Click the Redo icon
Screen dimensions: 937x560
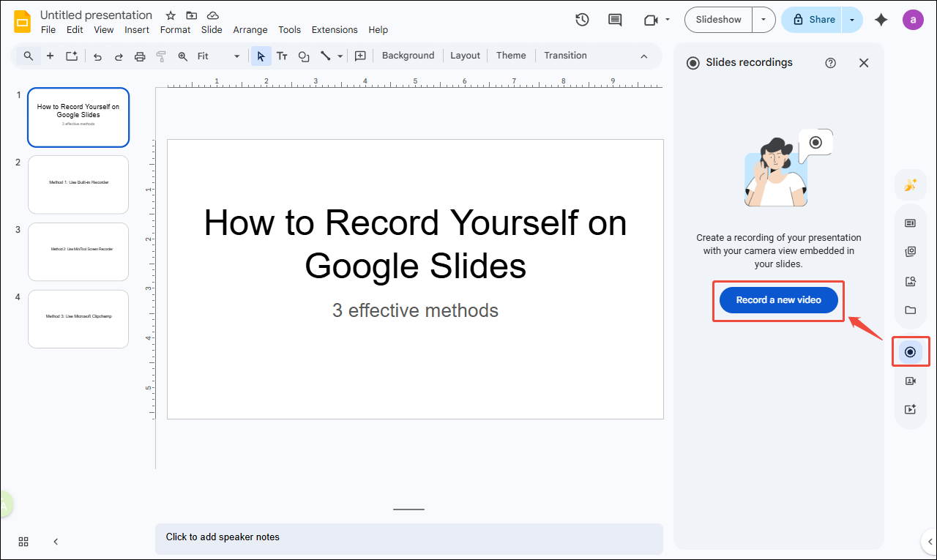(119, 56)
